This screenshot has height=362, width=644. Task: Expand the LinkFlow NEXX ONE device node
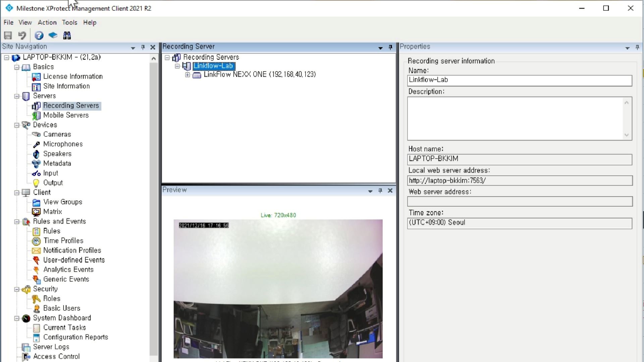click(x=187, y=75)
